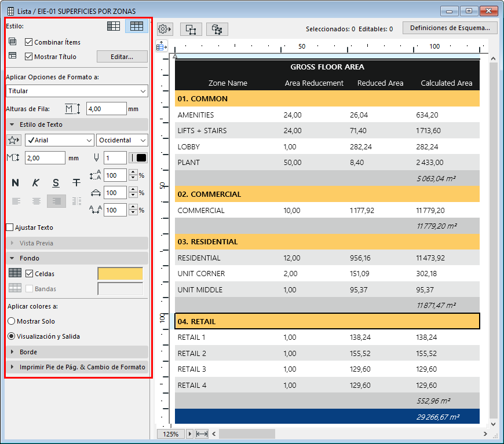Screen dimensions: 504x444
Task: Toggle italic text style (K)
Action: (x=36, y=183)
